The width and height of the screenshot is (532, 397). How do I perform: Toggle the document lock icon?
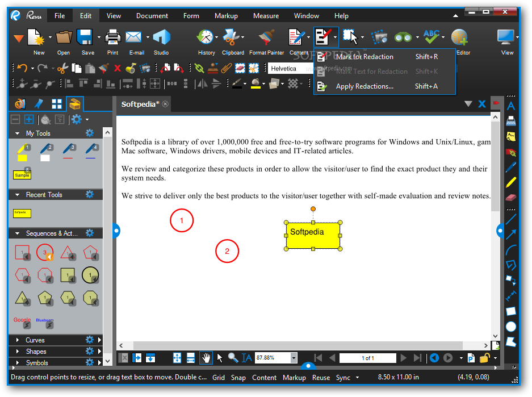484,358
